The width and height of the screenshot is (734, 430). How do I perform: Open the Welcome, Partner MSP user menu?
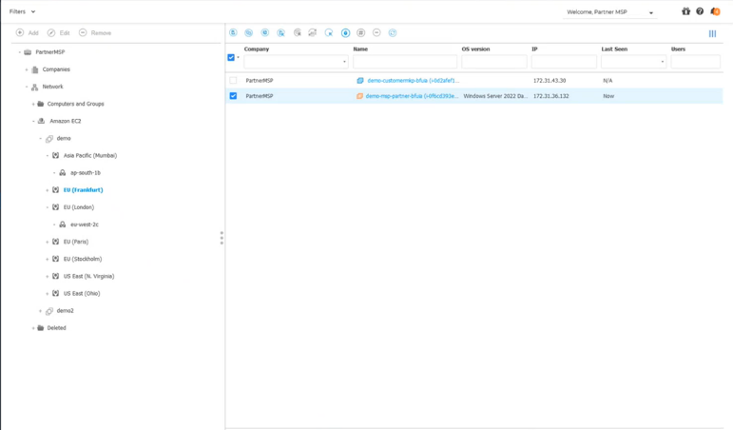(610, 13)
